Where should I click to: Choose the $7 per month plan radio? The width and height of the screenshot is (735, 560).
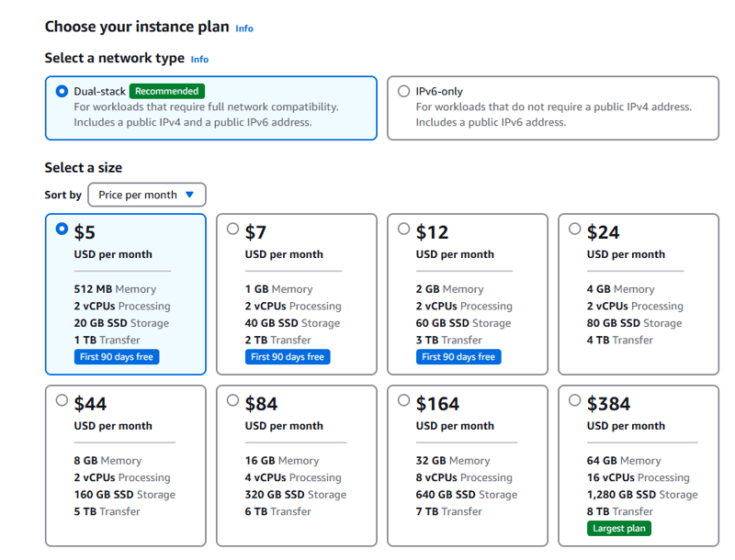tap(232, 229)
